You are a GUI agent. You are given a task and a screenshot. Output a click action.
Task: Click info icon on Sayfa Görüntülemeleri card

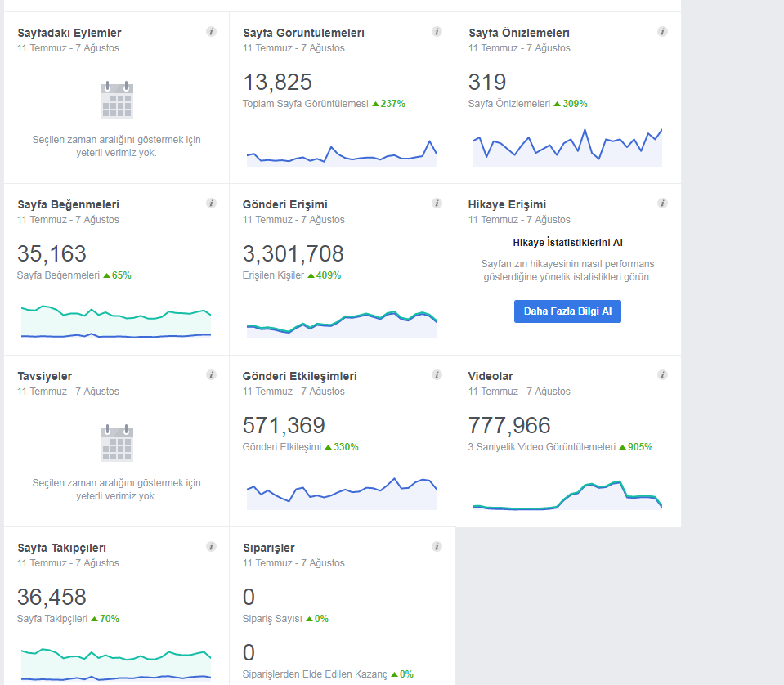click(x=437, y=32)
